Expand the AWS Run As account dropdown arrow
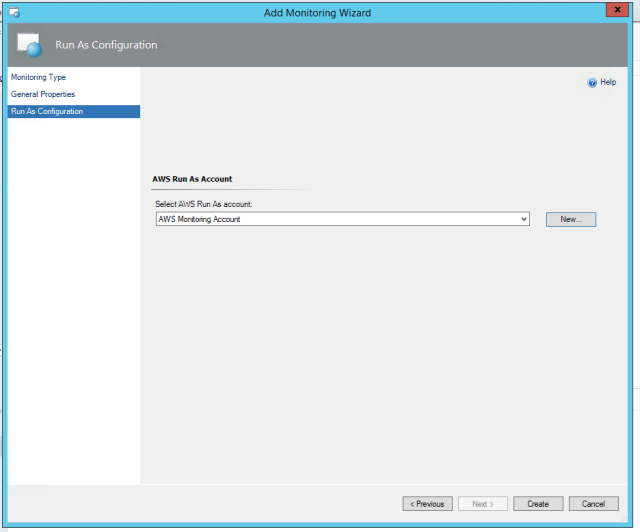 [523, 219]
